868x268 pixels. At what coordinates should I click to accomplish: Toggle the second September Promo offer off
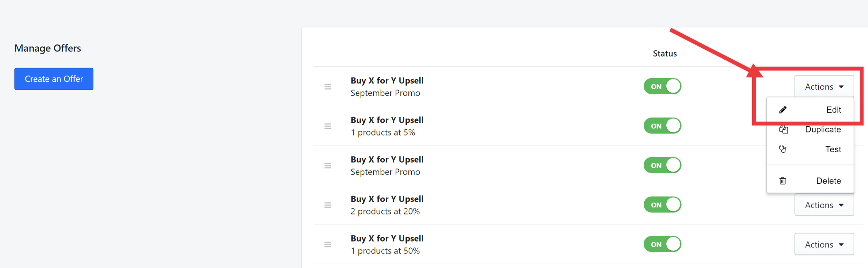coord(662,165)
